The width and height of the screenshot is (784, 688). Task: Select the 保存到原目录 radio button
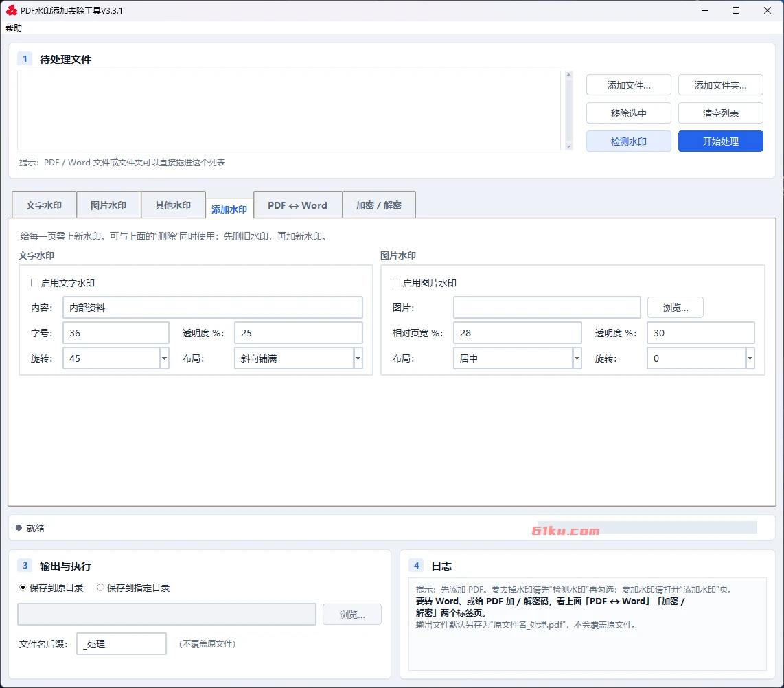tap(23, 588)
